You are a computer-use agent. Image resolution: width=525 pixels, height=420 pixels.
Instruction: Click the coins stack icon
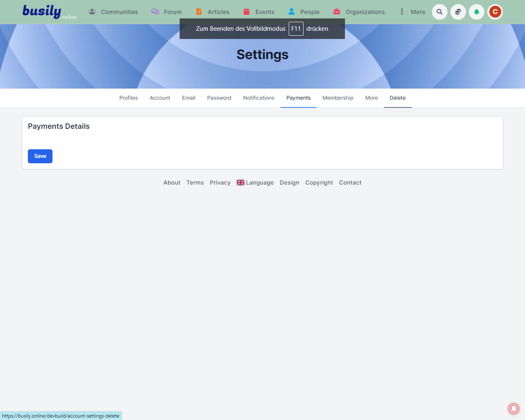click(x=458, y=12)
